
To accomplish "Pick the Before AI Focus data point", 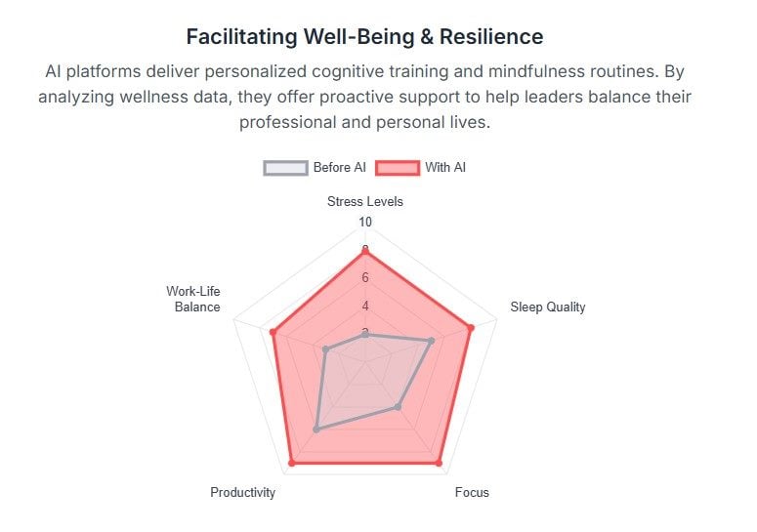I will click(398, 406).
